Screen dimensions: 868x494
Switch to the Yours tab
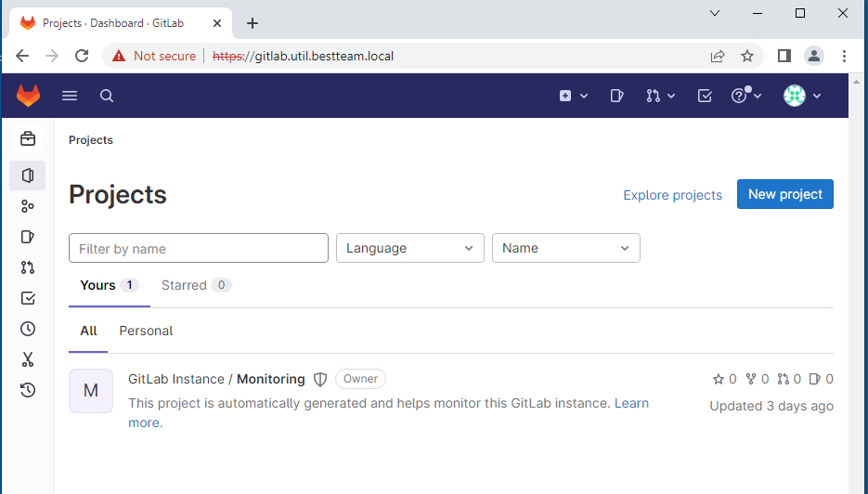coord(109,285)
